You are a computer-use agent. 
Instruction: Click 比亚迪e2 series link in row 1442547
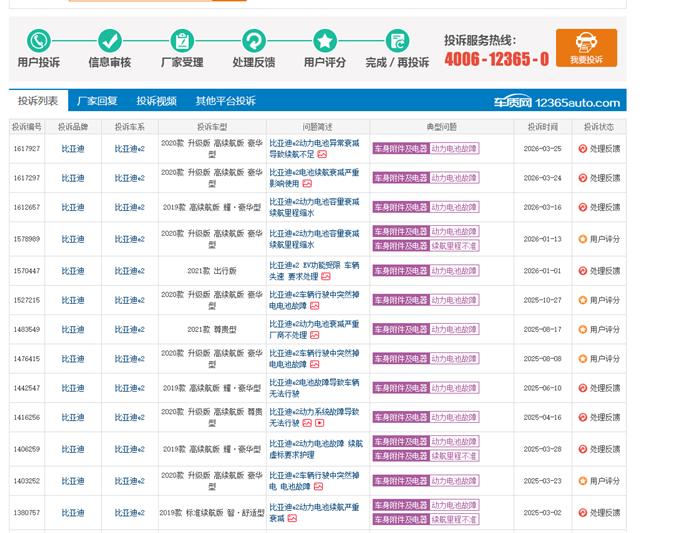pos(129,388)
